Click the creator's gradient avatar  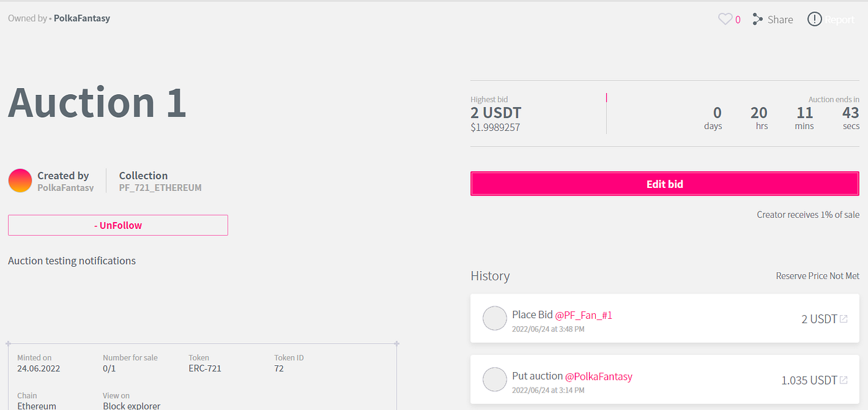[20, 180]
